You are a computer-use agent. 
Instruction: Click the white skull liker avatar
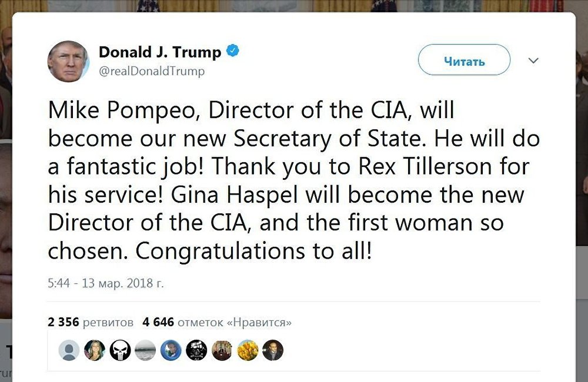tap(120, 350)
